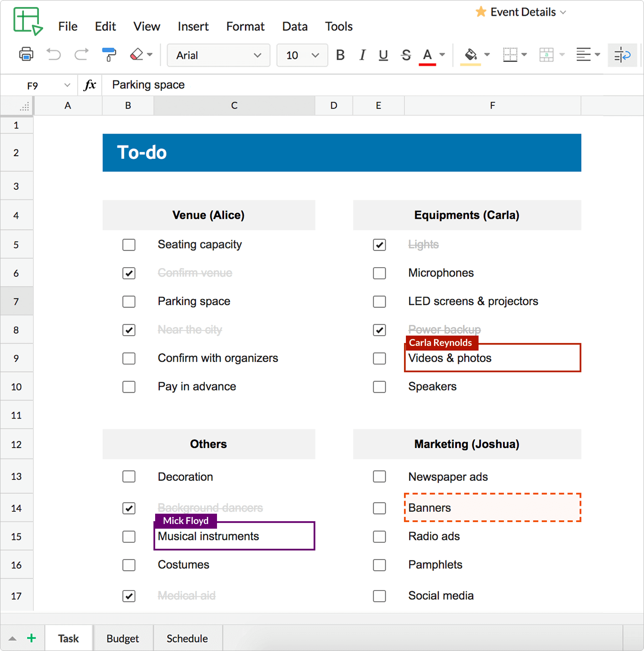Open the print dialog
The image size is (644, 651).
click(x=26, y=55)
